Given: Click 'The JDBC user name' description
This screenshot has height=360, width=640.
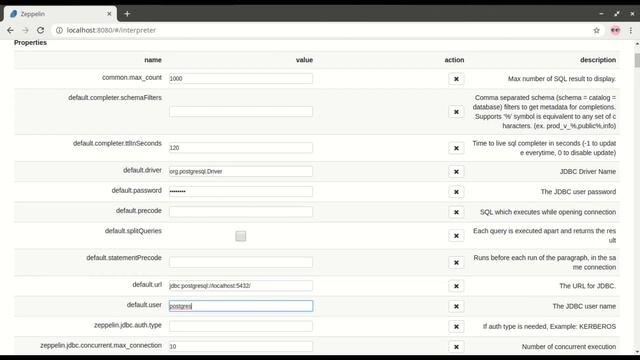Looking at the screenshot, I should click(x=584, y=307).
